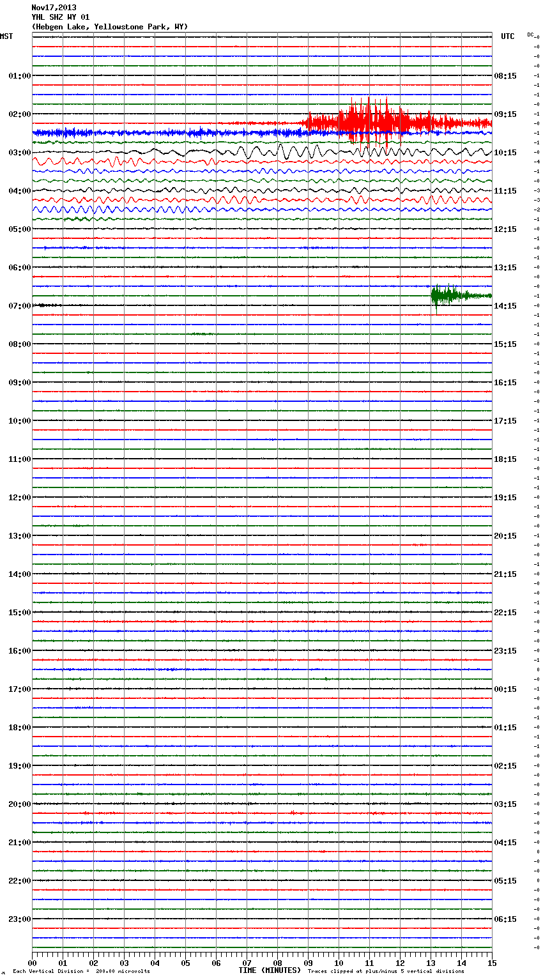The width and height of the screenshot is (543, 980).
Task: Click the 16:15 UTC time label
Action: 505,383
